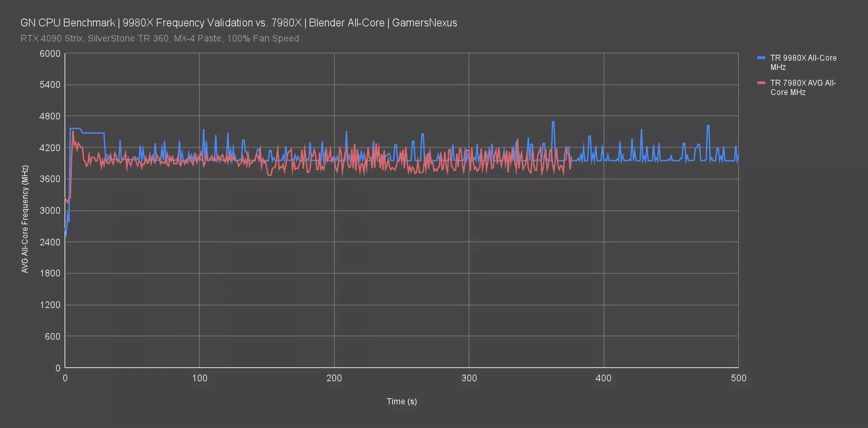Click the 6000 y-axis tick label
Viewport: 868px width, 428px height.
tap(50, 54)
